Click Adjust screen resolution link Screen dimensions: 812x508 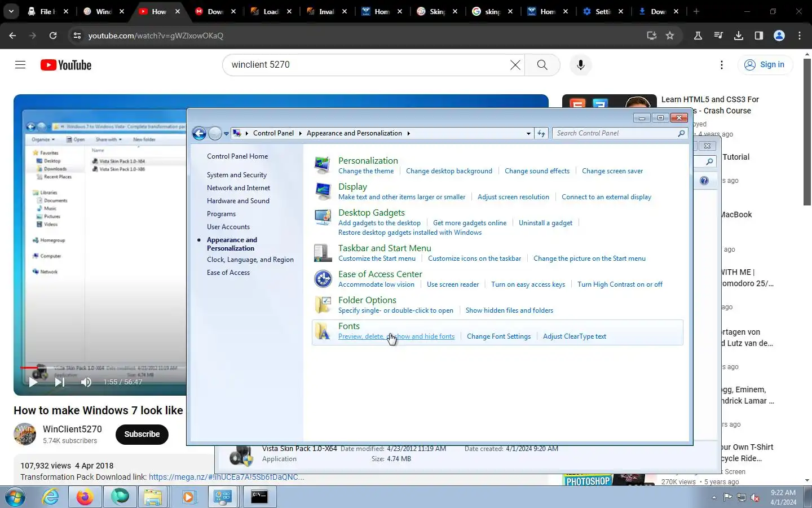pos(513,197)
